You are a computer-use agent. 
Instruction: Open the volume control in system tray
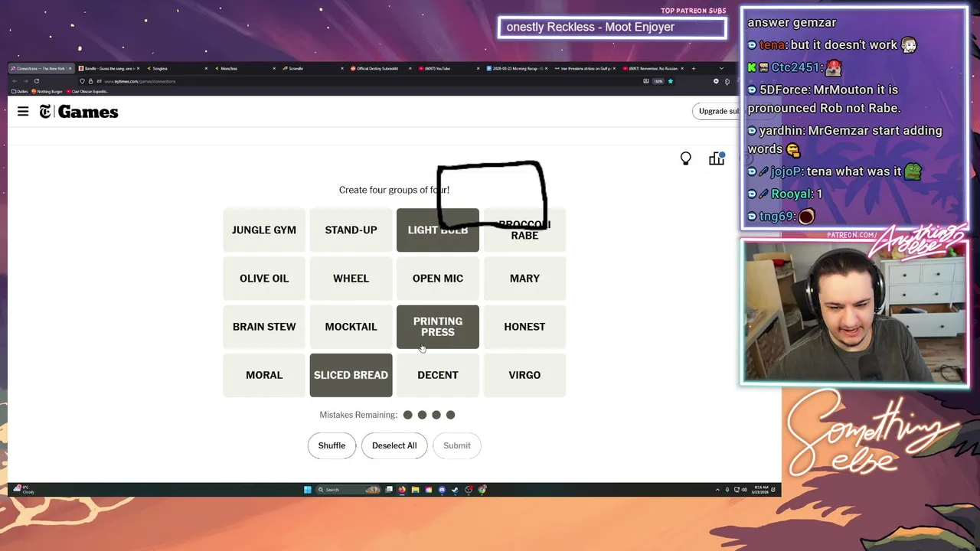[745, 490]
